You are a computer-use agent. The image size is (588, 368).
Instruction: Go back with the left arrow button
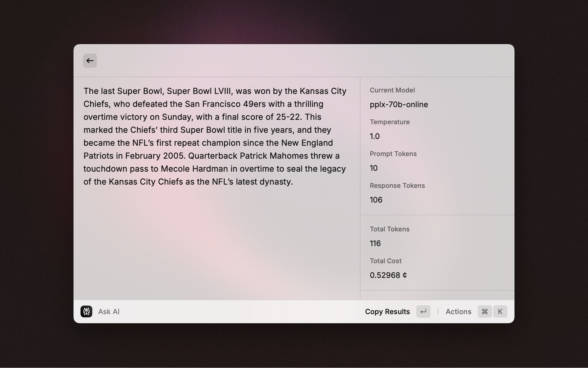tap(90, 61)
